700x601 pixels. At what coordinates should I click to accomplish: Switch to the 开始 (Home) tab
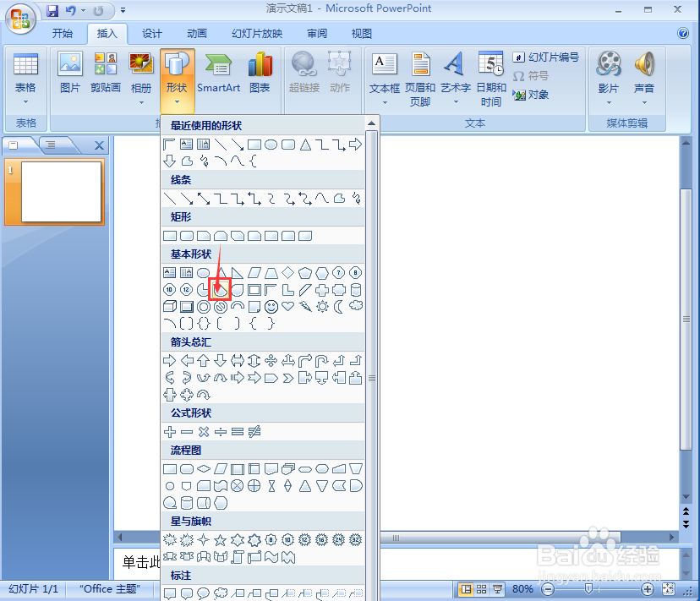62,34
